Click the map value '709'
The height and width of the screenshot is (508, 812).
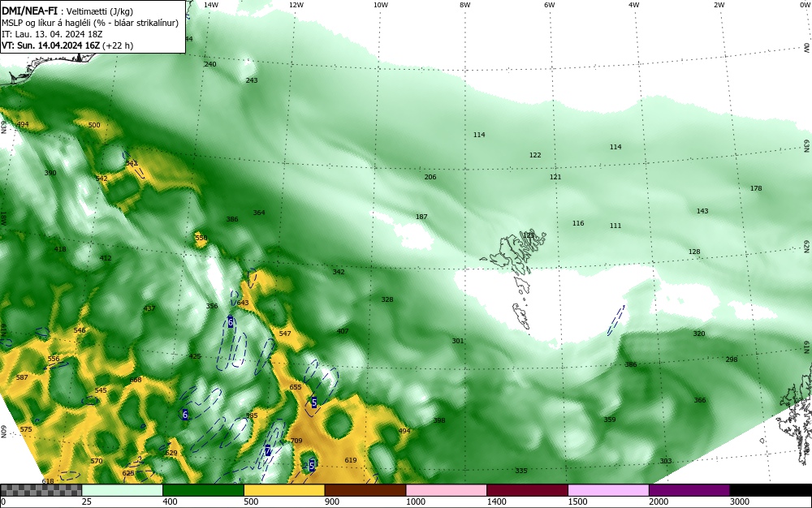pos(296,441)
